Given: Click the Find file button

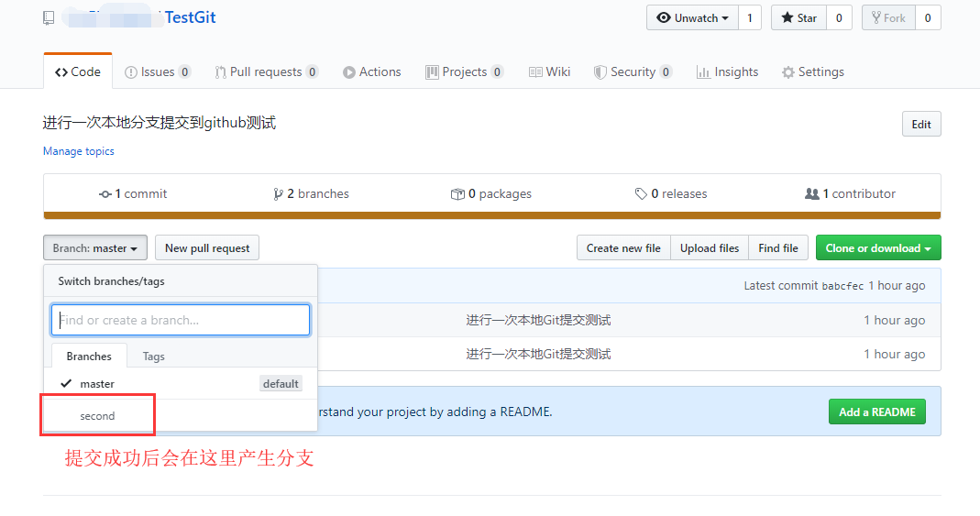Looking at the screenshot, I should [x=778, y=248].
